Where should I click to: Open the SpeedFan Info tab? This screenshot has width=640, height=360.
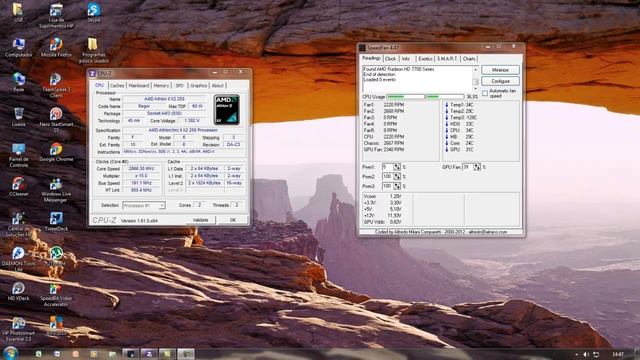[406, 59]
